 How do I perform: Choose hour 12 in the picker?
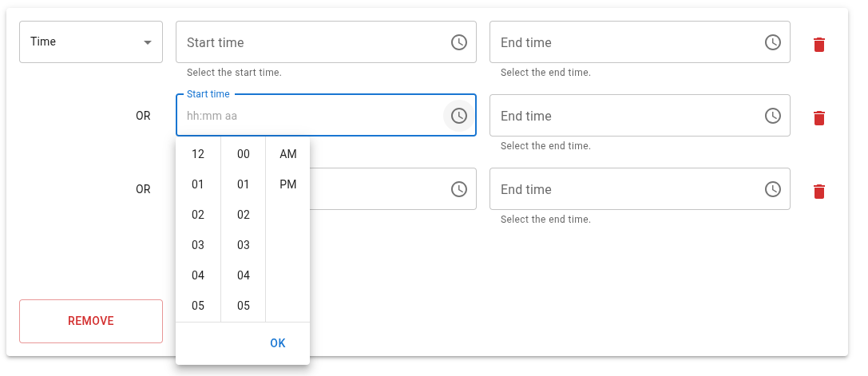198,154
